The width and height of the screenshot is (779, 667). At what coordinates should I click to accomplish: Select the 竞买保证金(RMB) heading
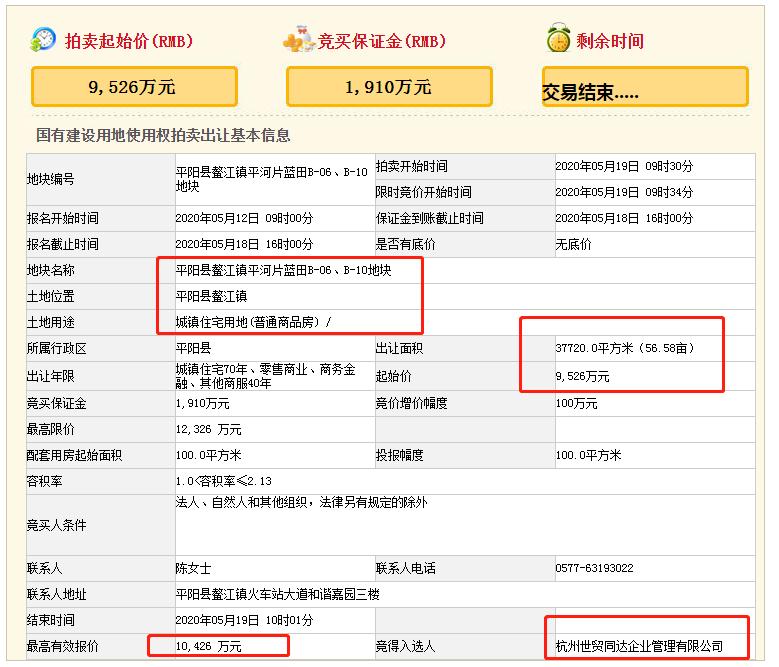point(382,41)
